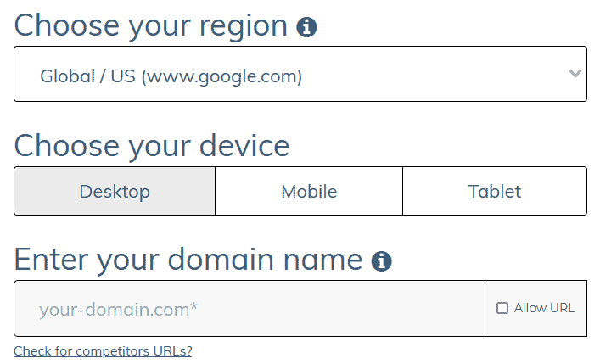Screen dimensions: 600x364
Task: Click the www.google.com text in region selector
Action: tap(221, 76)
